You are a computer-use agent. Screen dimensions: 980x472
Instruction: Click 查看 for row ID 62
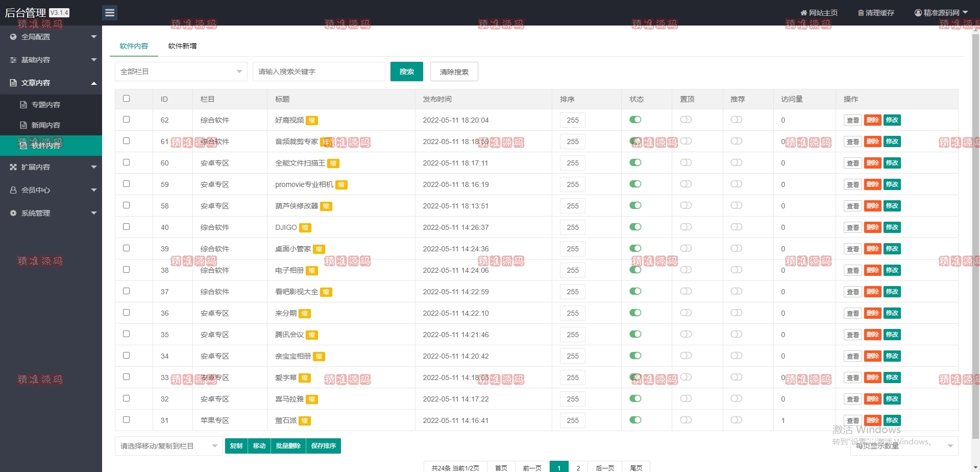[853, 120]
